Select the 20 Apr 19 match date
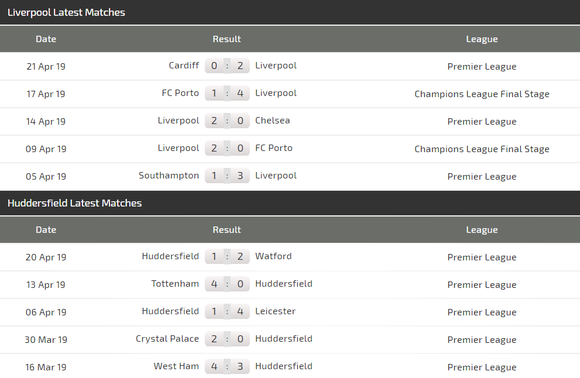 click(x=46, y=257)
